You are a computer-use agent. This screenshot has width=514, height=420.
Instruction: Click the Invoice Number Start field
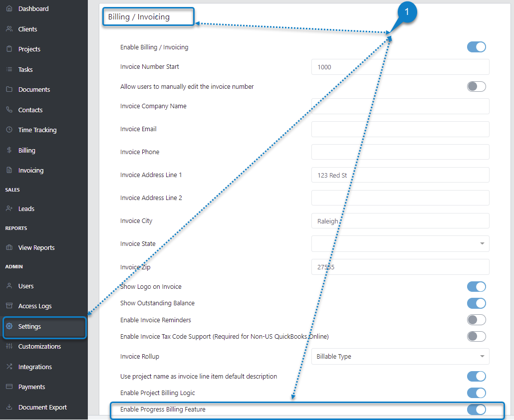tap(400, 66)
